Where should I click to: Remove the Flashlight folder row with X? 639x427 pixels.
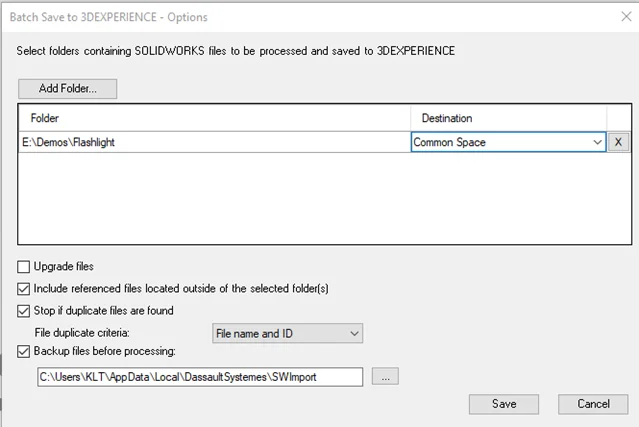coord(619,142)
